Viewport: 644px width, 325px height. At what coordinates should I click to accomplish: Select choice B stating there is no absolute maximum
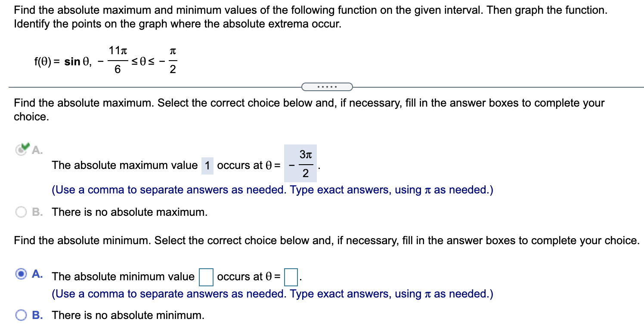pyautogui.click(x=20, y=212)
